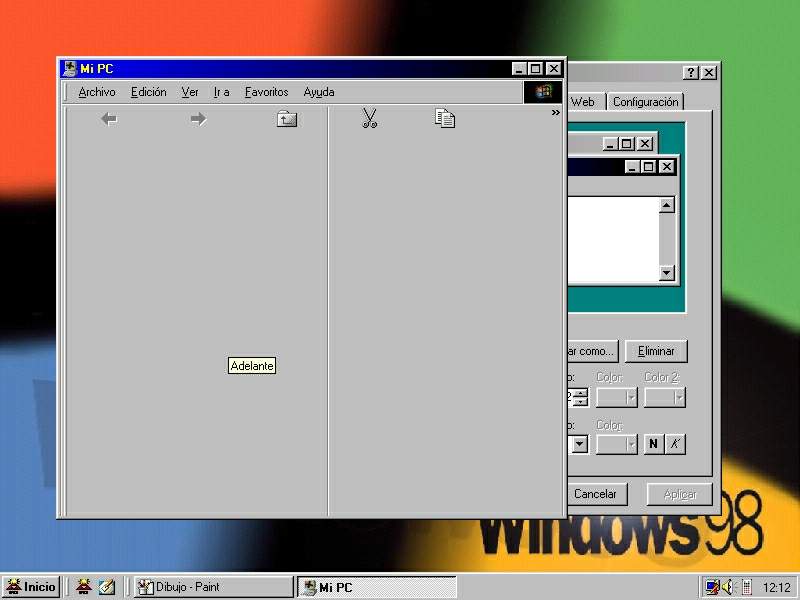Minimize the Mi PC window
800x600 pixels.
click(518, 68)
